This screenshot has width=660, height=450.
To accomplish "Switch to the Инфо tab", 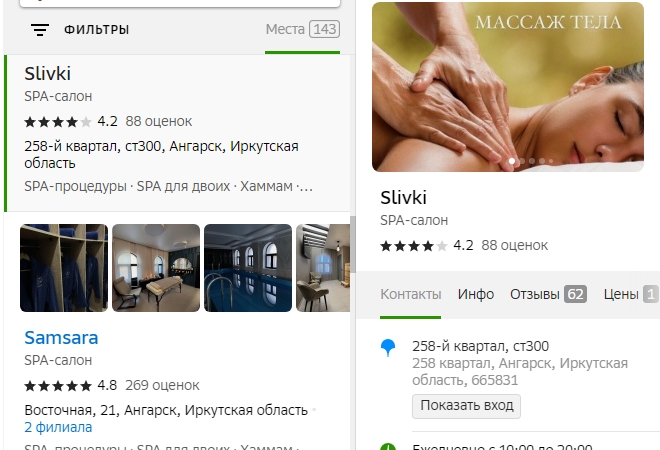I will point(476,294).
